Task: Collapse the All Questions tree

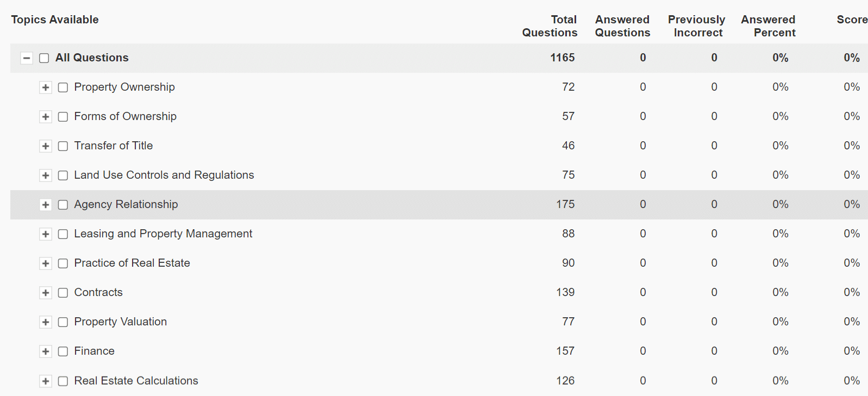Action: [26, 58]
